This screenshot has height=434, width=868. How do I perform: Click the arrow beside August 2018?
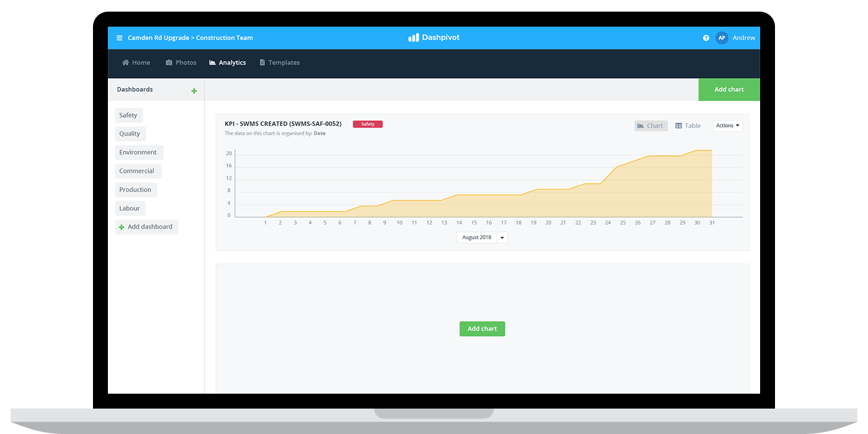pos(502,237)
